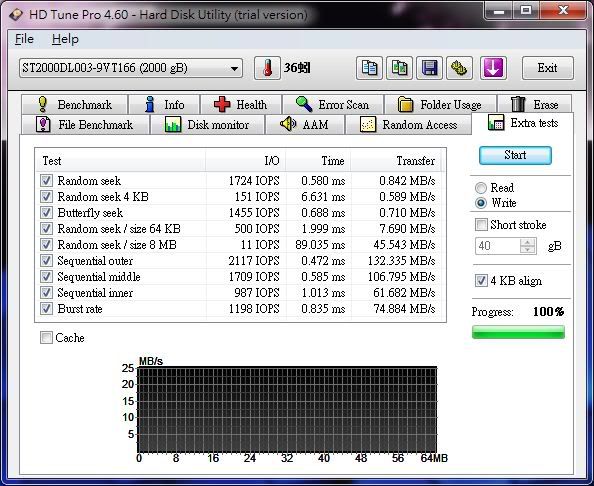
Task: Open the Error Scan magnifier tab
Action: tap(333, 105)
